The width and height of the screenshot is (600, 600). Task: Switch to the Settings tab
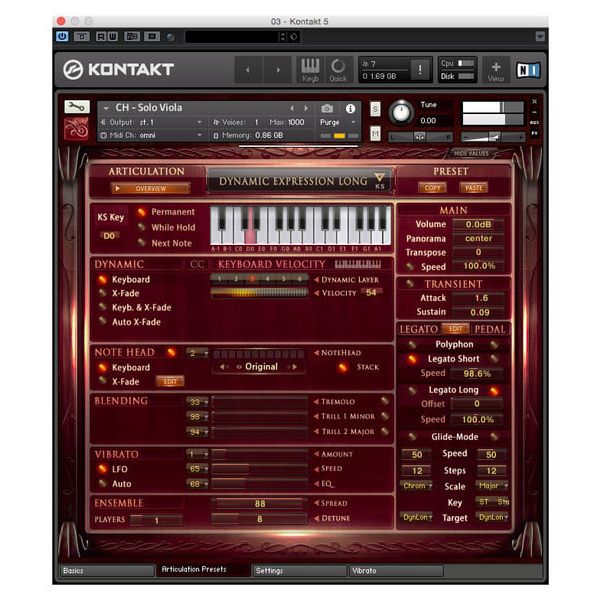[299, 571]
